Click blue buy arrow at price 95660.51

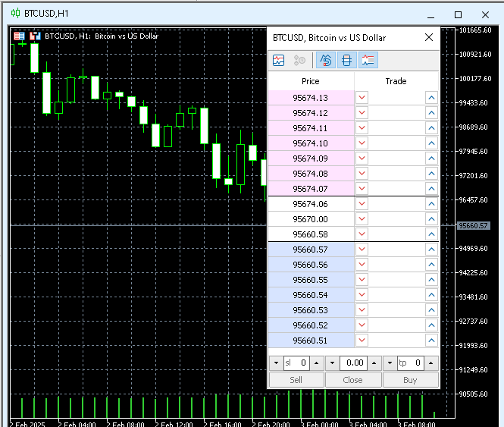(x=431, y=340)
